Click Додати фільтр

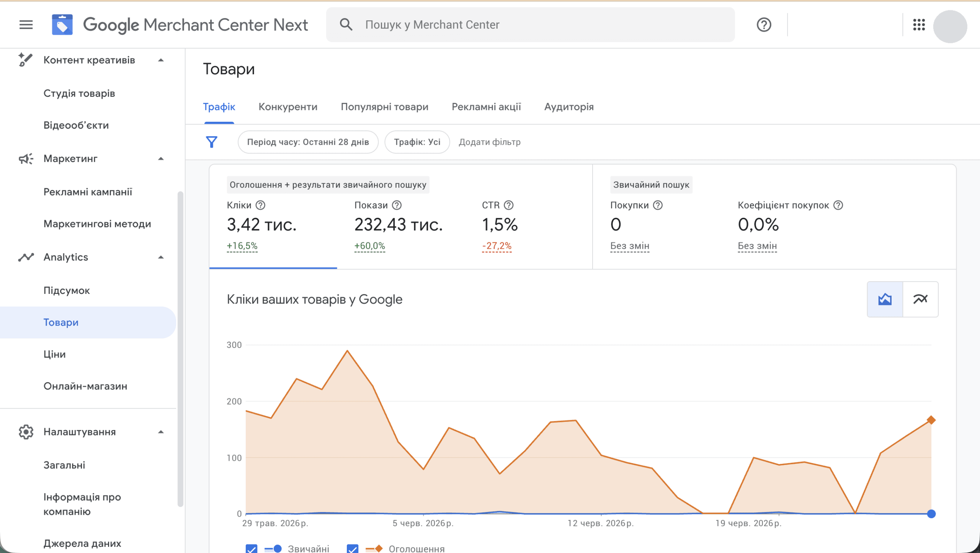pyautogui.click(x=490, y=142)
